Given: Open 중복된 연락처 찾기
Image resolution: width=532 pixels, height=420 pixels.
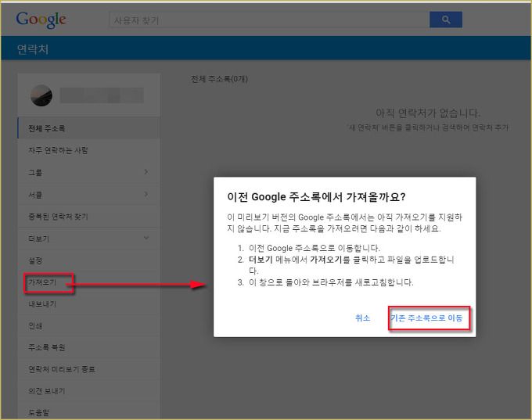Looking at the screenshot, I should 89,217.
